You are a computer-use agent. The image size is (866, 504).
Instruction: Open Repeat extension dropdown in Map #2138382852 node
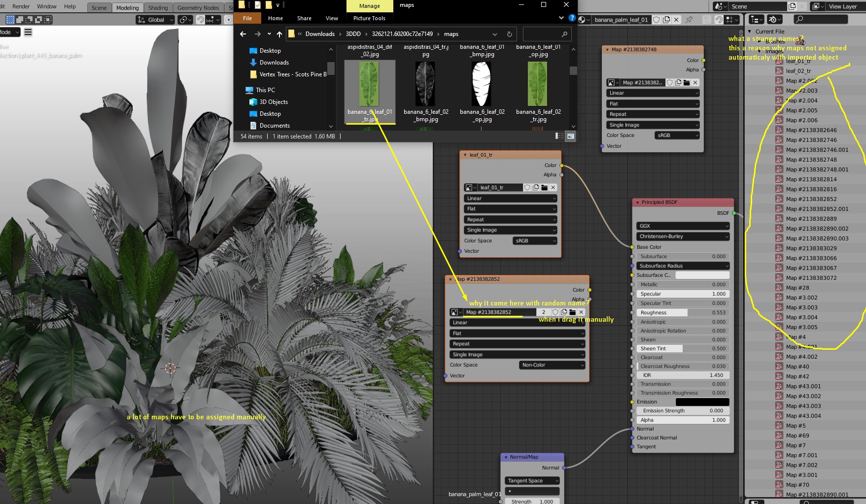pyautogui.click(x=518, y=344)
